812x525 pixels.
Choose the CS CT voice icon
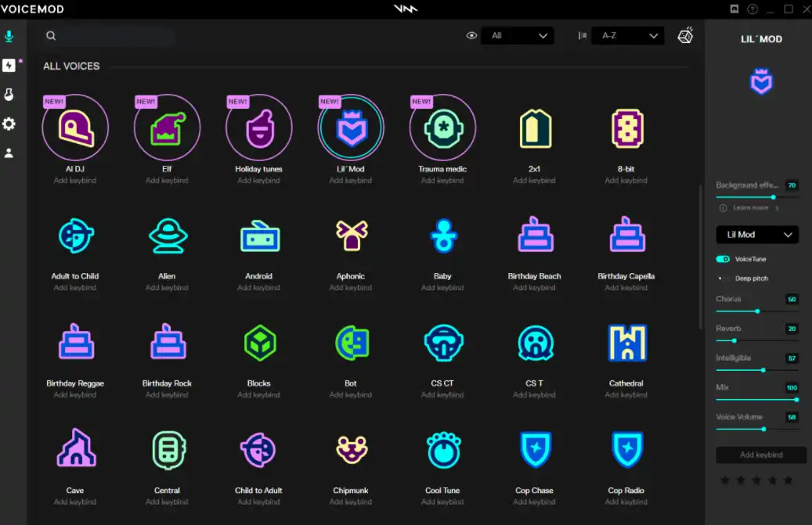pos(443,343)
